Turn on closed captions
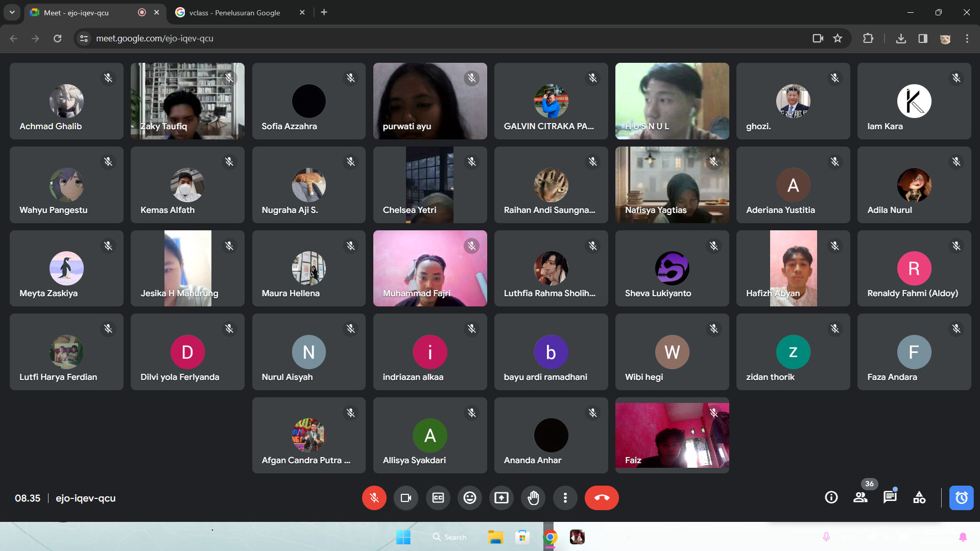 click(x=438, y=498)
